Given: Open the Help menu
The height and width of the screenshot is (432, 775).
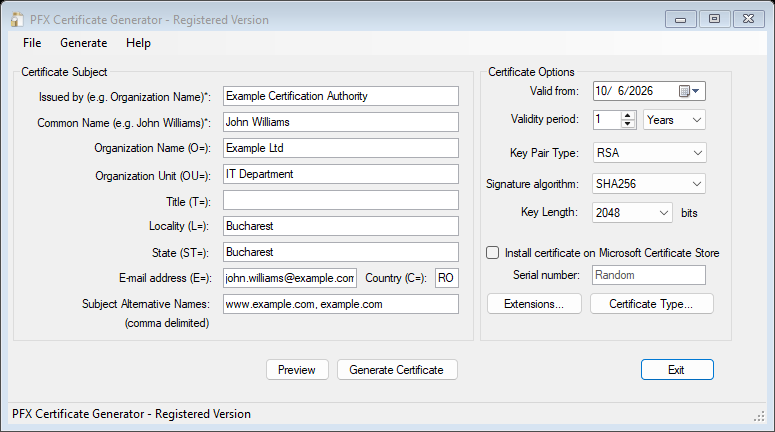Looking at the screenshot, I should click(138, 43).
